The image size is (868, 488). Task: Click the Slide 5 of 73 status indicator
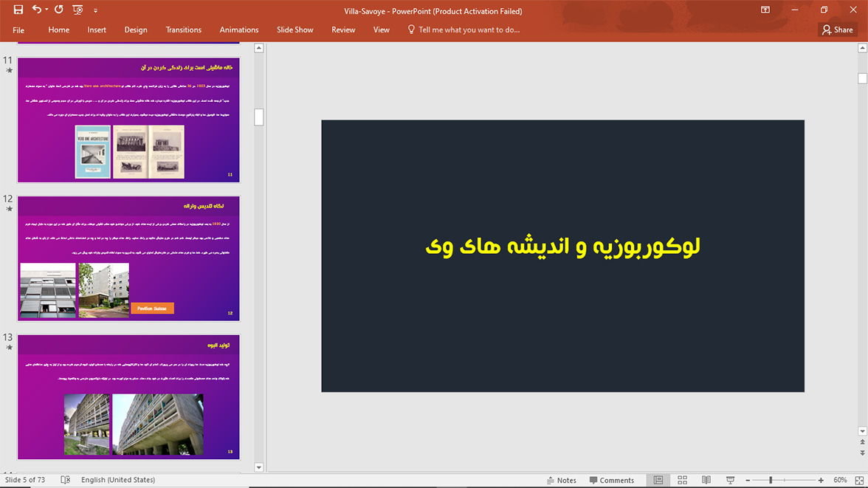(x=25, y=480)
